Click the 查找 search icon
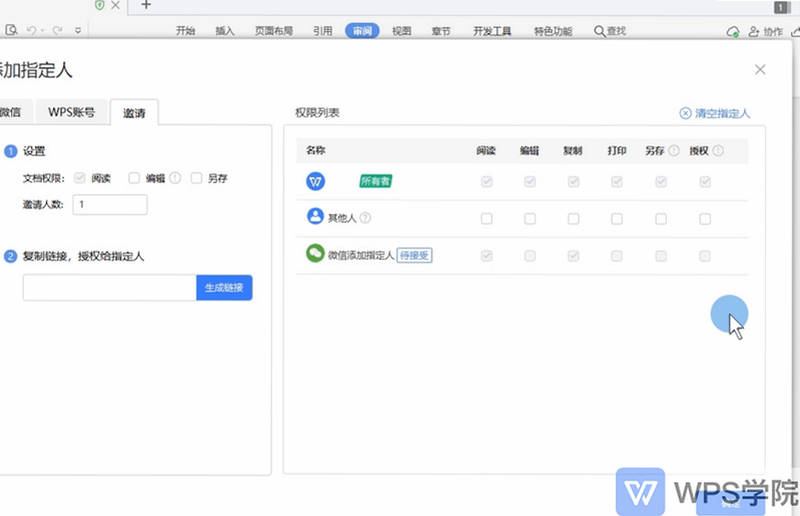 coord(599,31)
